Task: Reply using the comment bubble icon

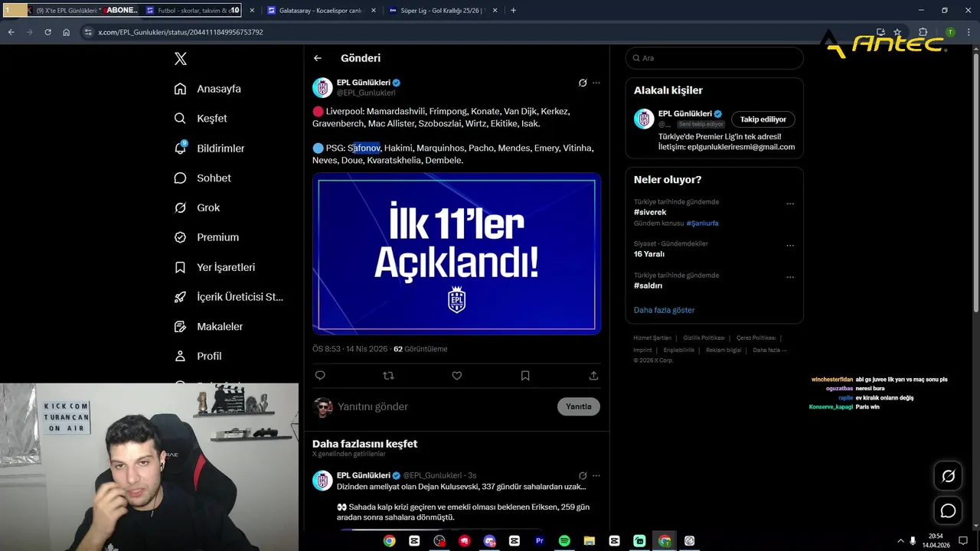Action: pos(320,376)
